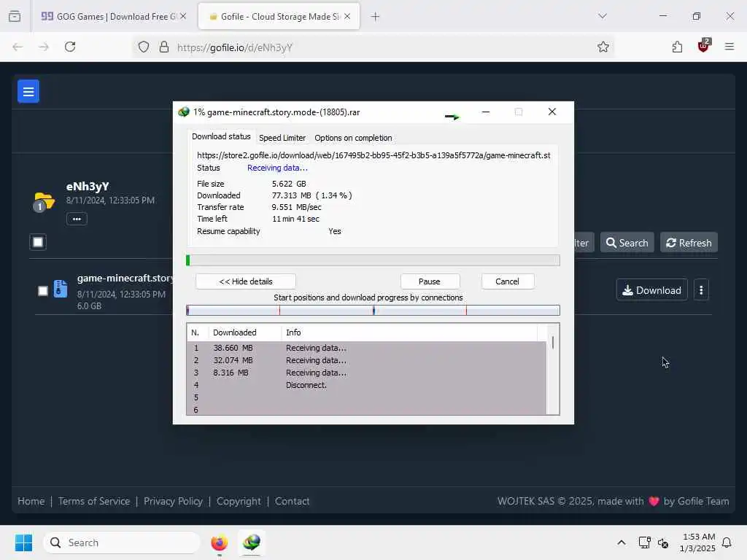
Task: Open the browser extensions puzzle icon
Action: (677, 47)
